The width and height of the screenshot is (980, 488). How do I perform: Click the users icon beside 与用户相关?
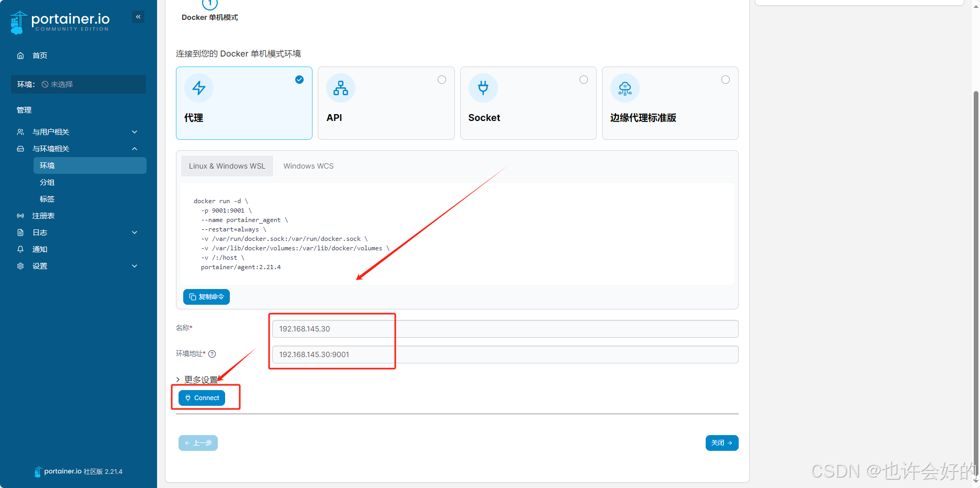(x=20, y=132)
